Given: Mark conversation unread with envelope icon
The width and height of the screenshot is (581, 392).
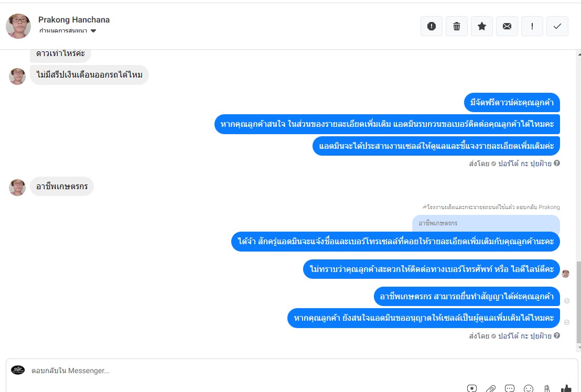Looking at the screenshot, I should click(x=507, y=26).
